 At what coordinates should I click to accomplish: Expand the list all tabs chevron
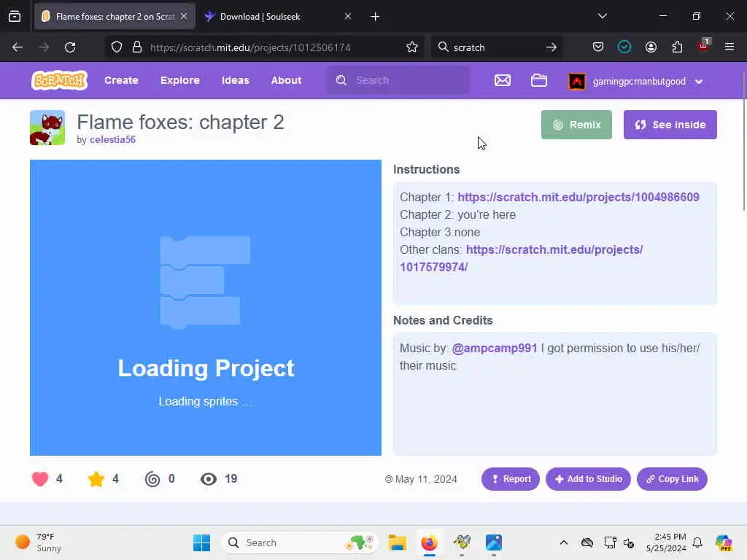[x=602, y=17]
